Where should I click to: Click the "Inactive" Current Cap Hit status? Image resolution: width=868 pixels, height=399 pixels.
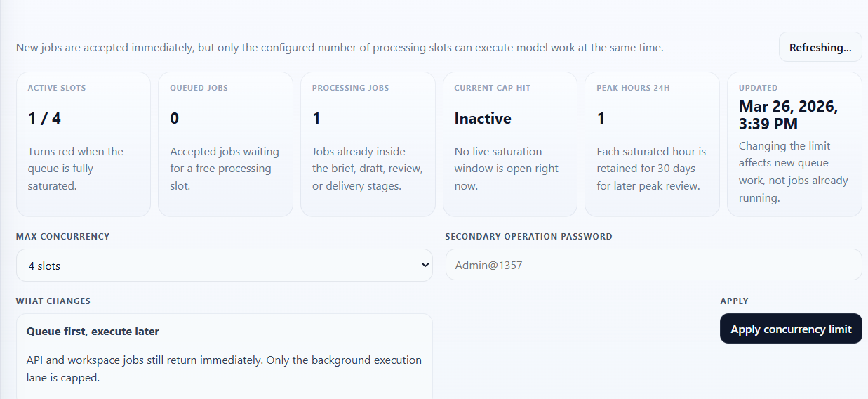[x=483, y=118]
